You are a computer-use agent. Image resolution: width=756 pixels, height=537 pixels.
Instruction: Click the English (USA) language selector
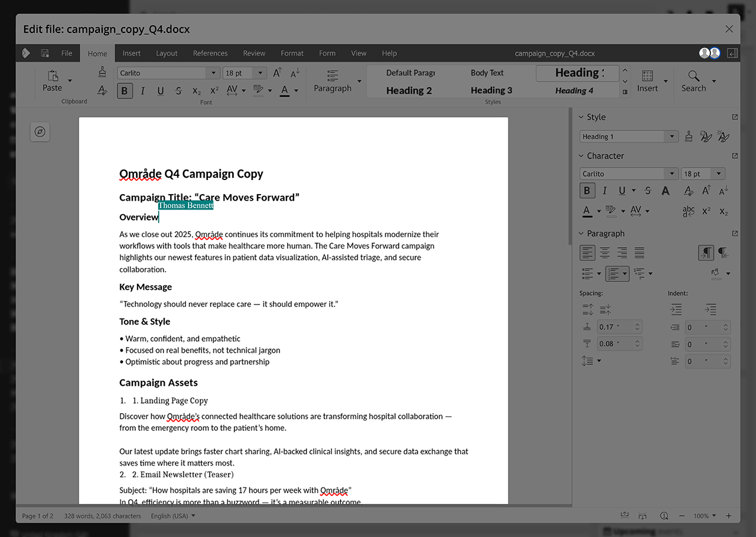(x=172, y=516)
